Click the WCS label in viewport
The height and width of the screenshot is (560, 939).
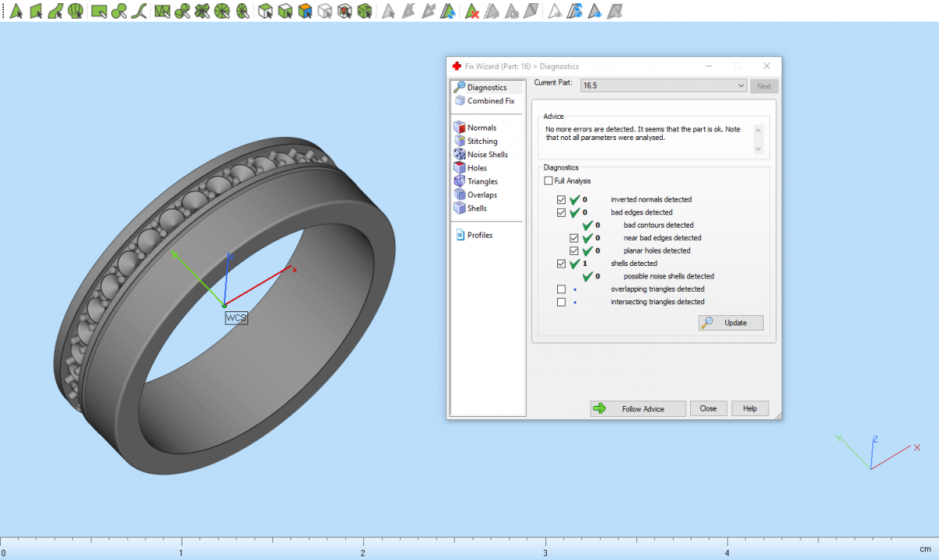point(236,318)
